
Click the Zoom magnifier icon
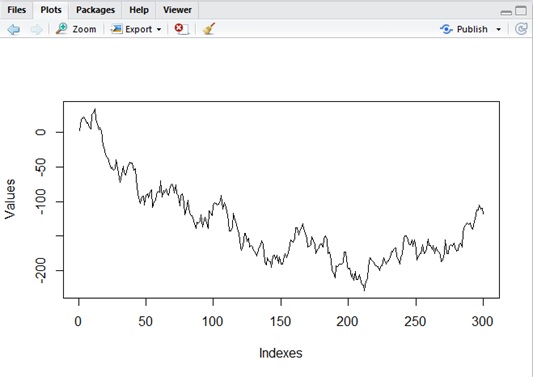pos(62,29)
